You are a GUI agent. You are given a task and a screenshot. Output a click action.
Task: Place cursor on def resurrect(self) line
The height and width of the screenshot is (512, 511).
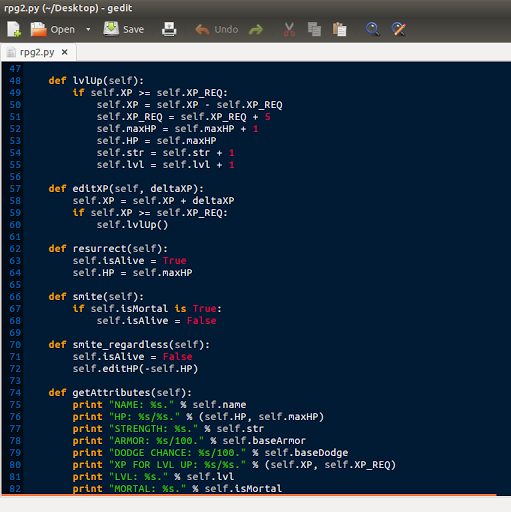tap(108, 249)
